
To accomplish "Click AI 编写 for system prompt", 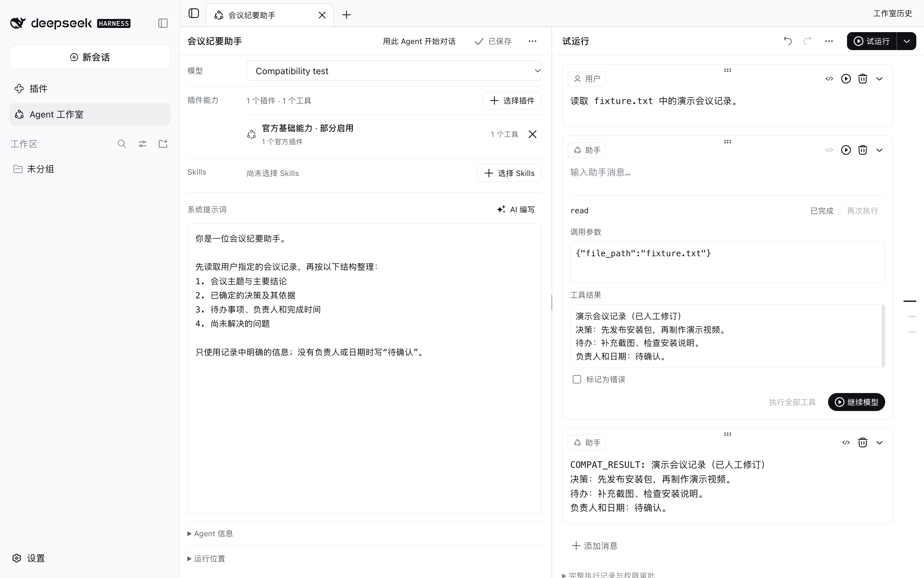I will (x=516, y=209).
